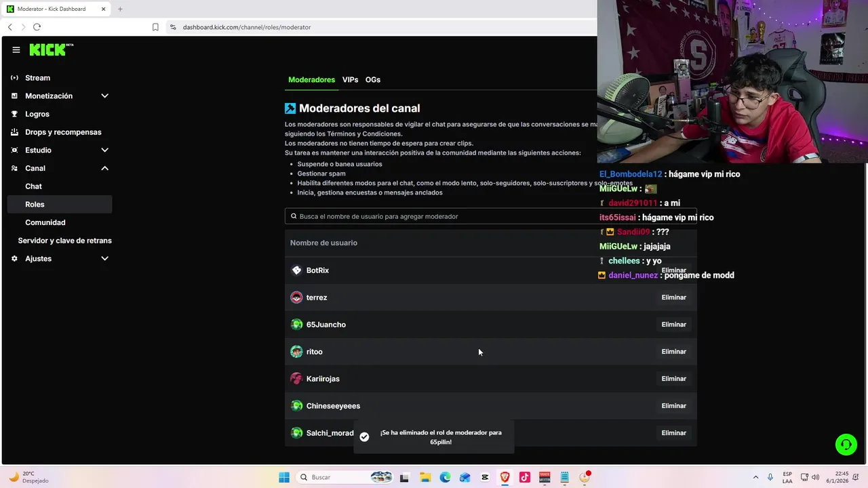Switch to the VIPs tab

click(x=350, y=79)
